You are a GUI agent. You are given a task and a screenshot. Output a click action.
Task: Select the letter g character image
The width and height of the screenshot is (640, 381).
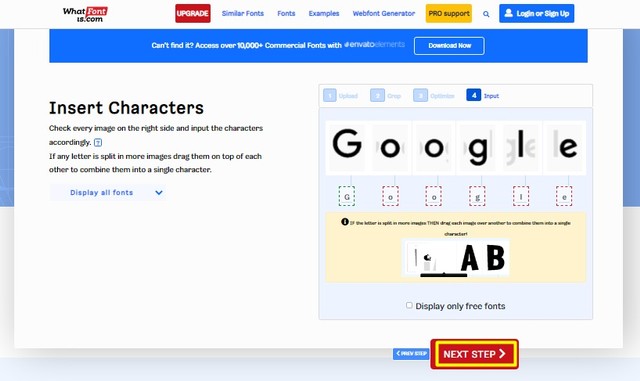478,147
